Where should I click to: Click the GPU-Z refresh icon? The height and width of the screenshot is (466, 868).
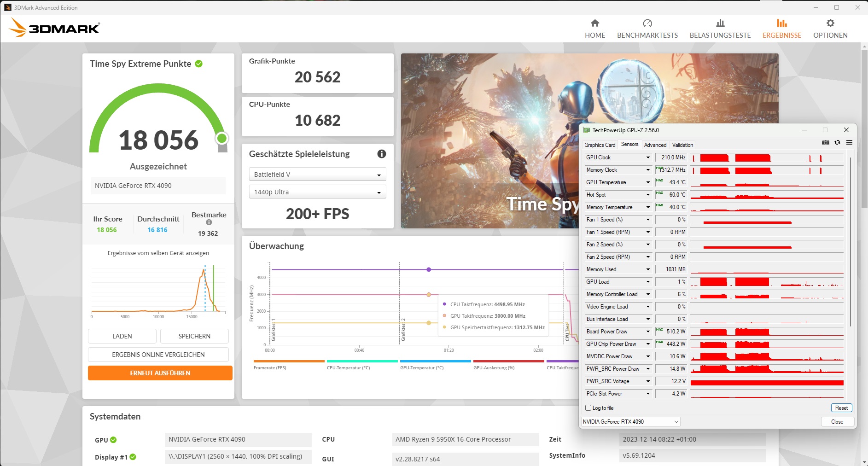(838, 143)
